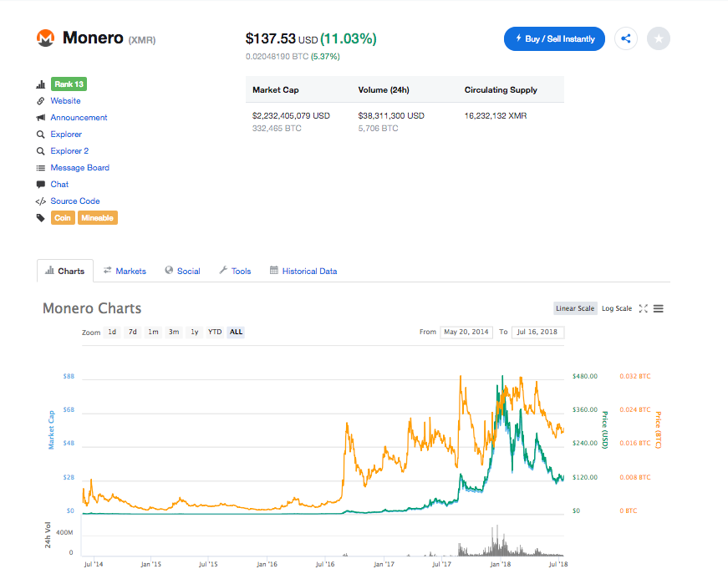
Task: Open the Message Board link
Action: coord(80,167)
